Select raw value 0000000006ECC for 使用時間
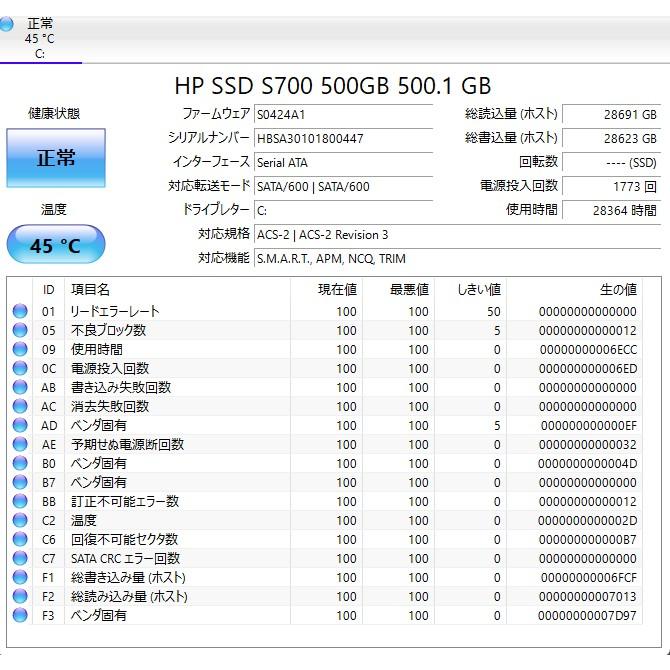 588,350
